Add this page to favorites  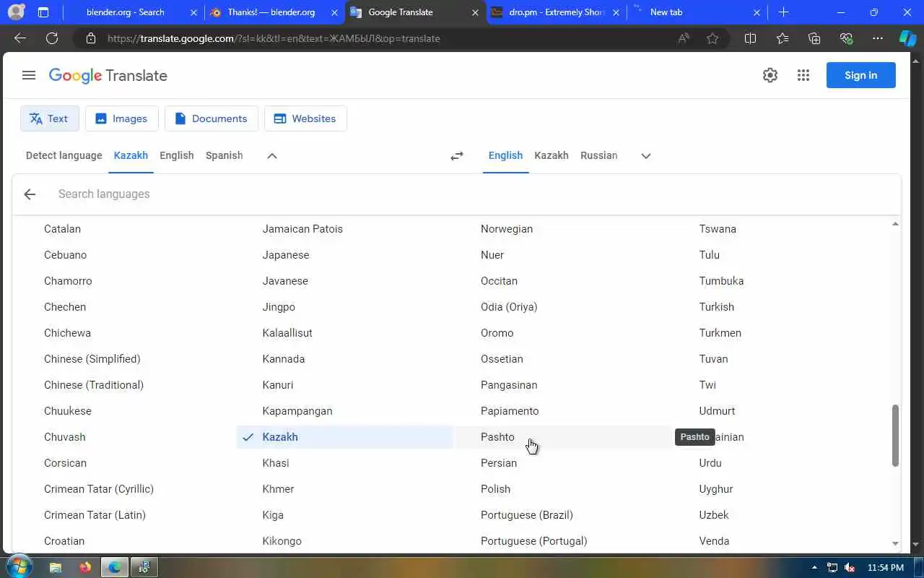[712, 38]
